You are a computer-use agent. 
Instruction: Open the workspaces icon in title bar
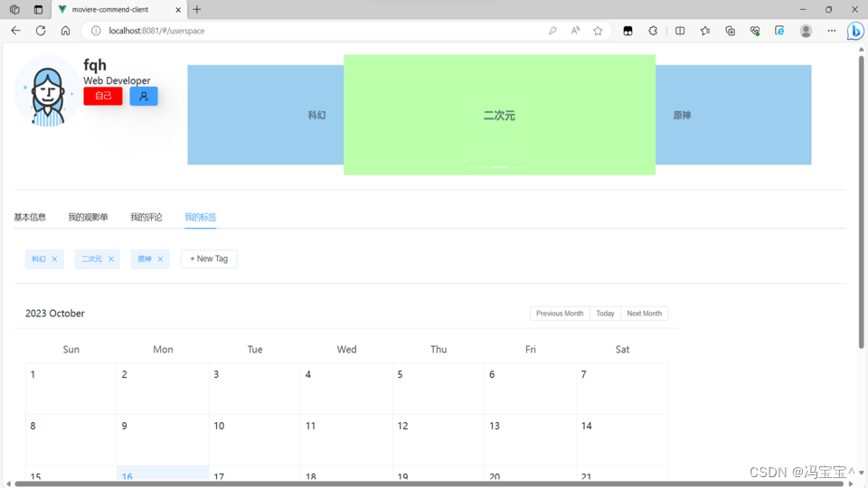[x=14, y=9]
